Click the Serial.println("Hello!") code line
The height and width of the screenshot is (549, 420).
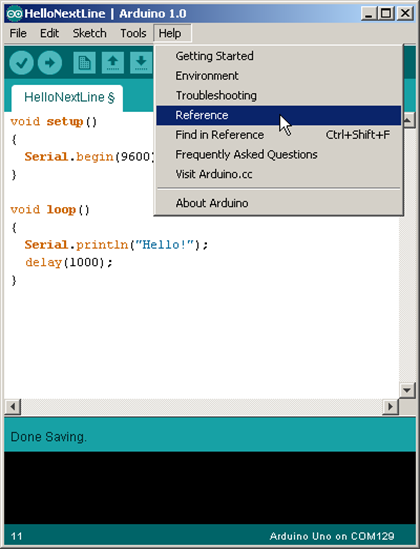pyautogui.click(x=116, y=245)
